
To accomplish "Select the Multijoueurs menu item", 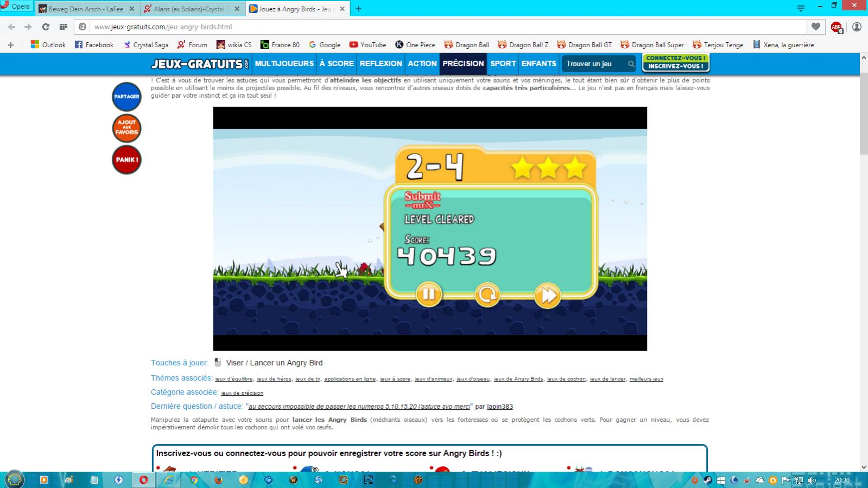I will [284, 64].
